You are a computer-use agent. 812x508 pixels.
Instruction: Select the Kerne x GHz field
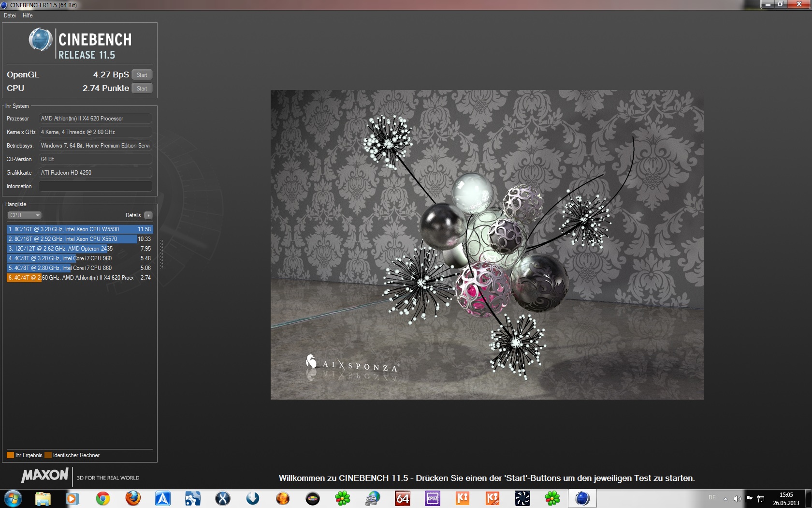[95, 132]
